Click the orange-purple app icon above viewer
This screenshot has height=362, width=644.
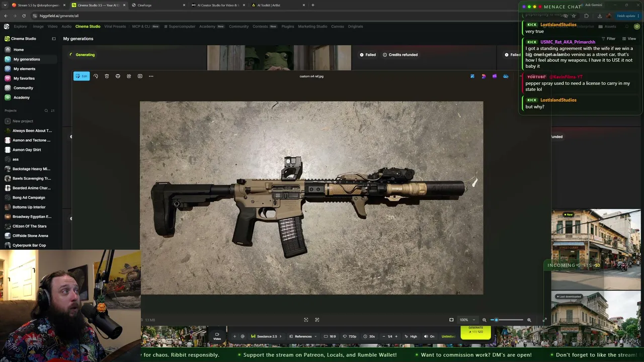(x=484, y=76)
